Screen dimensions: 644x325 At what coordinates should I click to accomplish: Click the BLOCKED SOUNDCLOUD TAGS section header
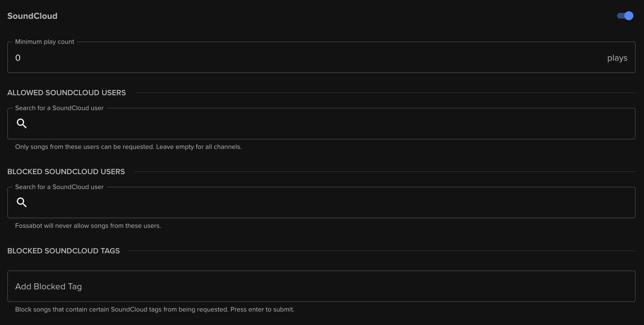coord(64,251)
